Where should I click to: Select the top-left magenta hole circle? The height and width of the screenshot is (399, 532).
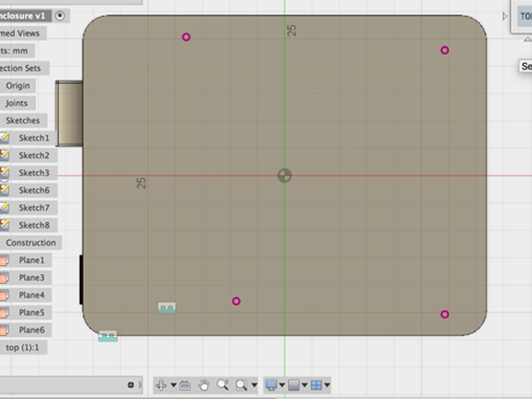click(186, 37)
